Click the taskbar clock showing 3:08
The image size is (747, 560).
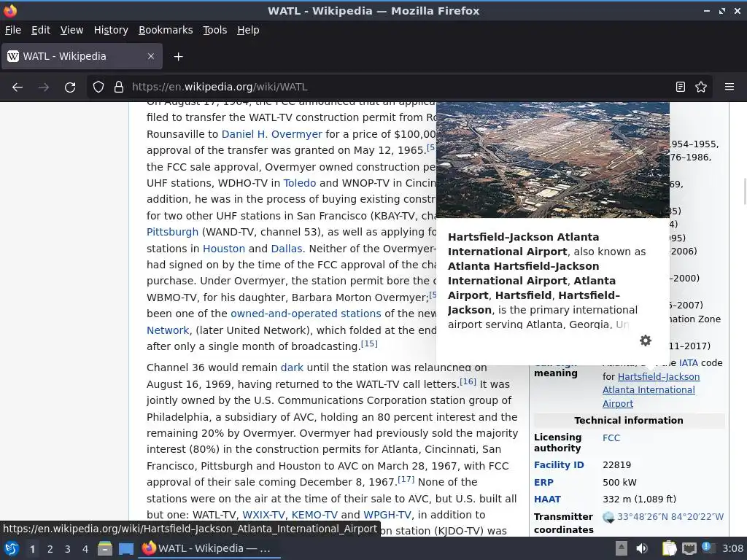click(x=732, y=548)
